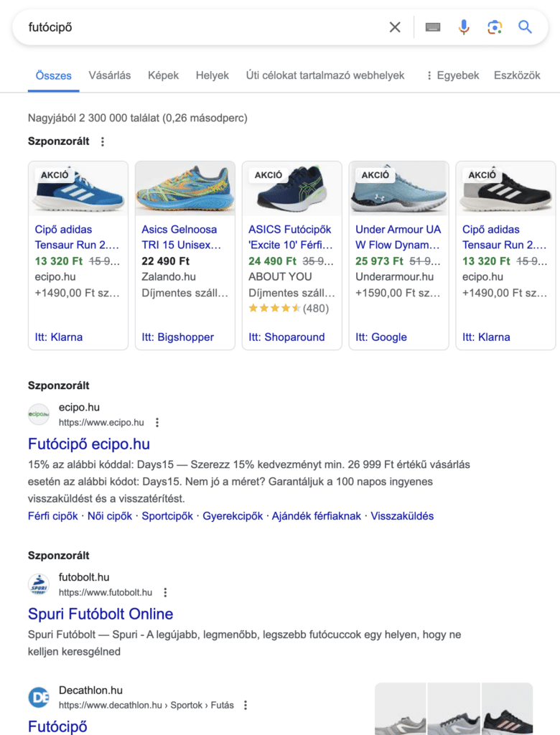Open the on-screen keyboard icon
The image size is (560, 735).
click(432, 27)
